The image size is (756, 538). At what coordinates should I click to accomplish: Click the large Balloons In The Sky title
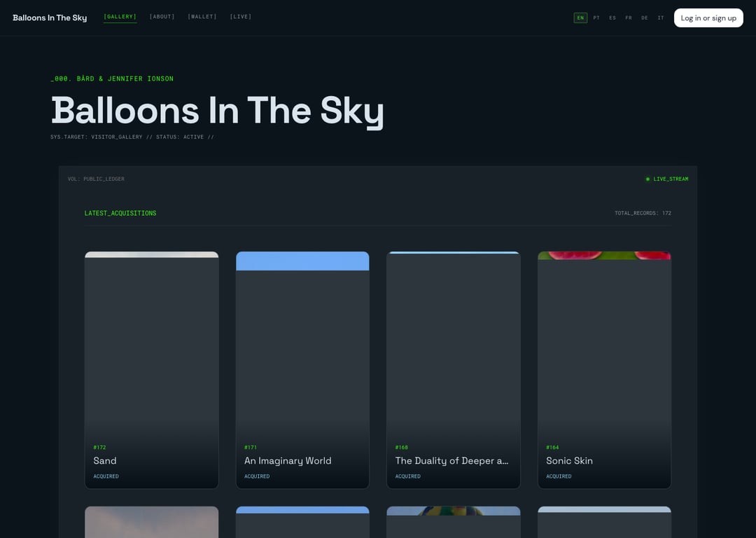(218, 111)
